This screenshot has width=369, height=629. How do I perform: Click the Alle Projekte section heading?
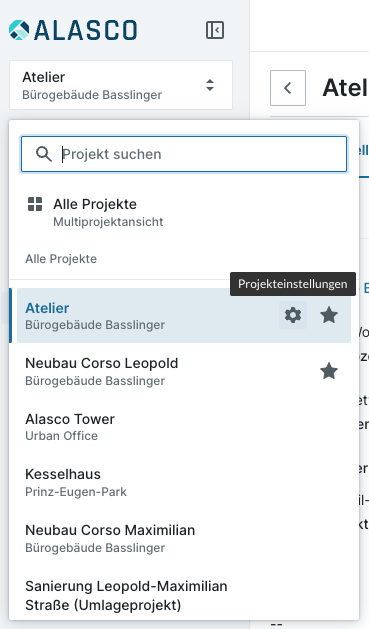(x=61, y=259)
